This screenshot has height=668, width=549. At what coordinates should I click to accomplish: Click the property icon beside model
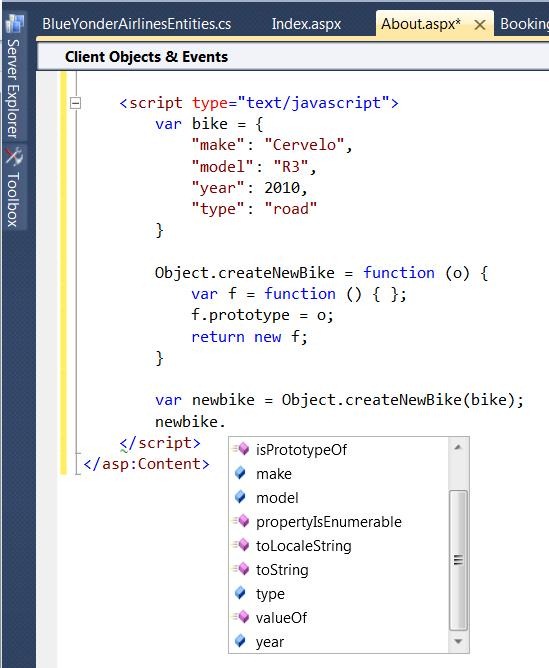241,497
